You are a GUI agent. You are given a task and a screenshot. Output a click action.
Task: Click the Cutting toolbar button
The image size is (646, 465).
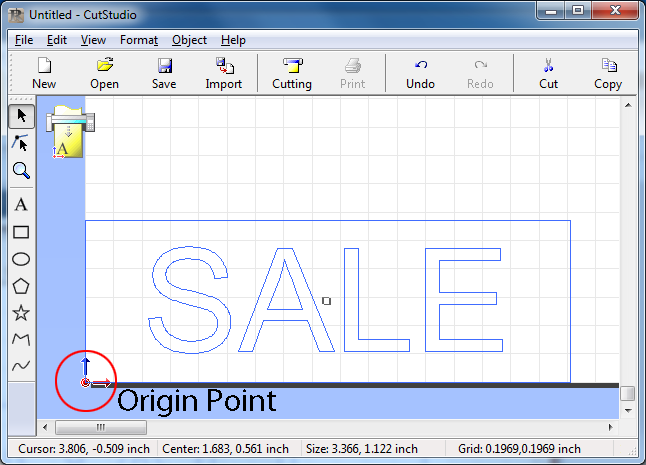(x=292, y=73)
